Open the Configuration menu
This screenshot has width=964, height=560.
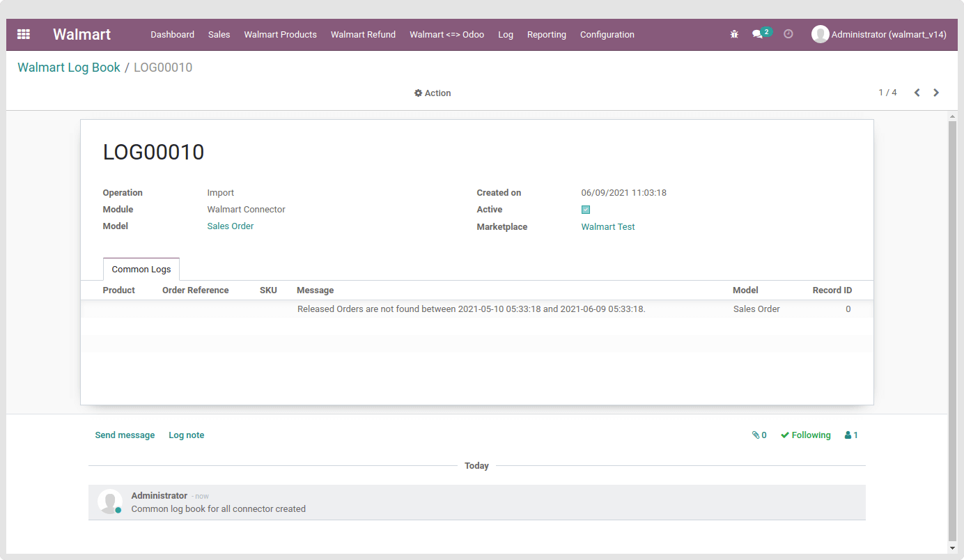tap(607, 34)
